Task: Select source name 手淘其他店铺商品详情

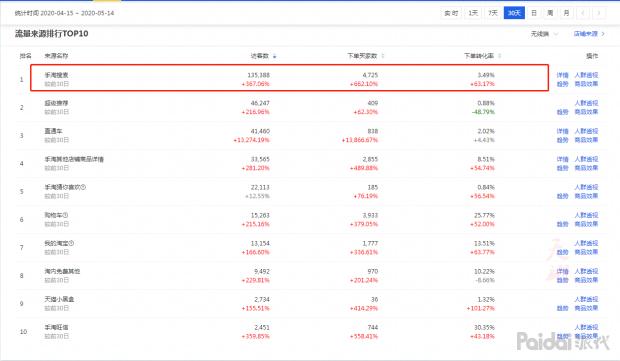Action: click(x=74, y=159)
